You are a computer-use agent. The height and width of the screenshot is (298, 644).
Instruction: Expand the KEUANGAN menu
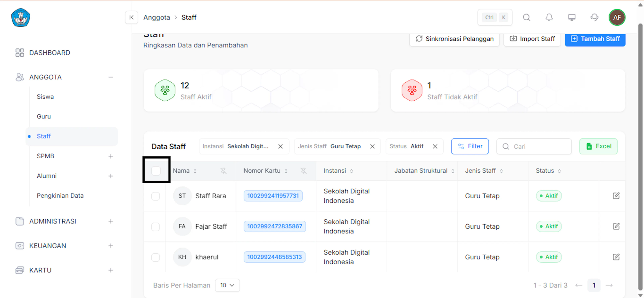pos(111,246)
